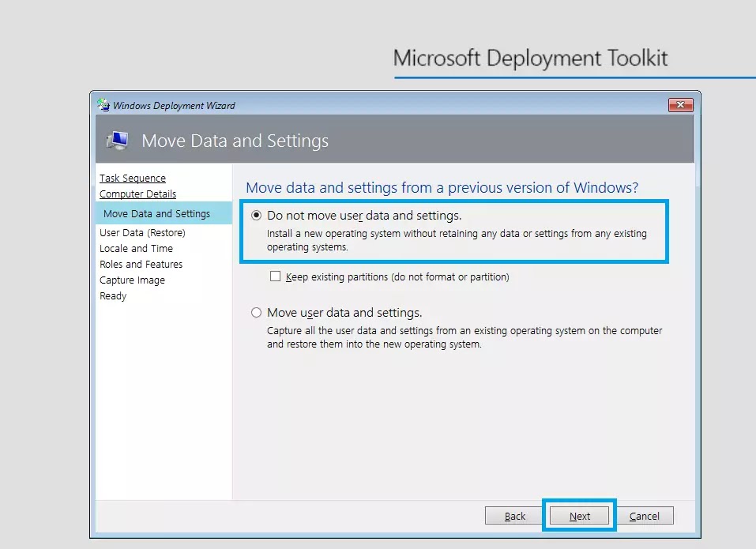Select User Data (Restore) step
The height and width of the screenshot is (549, 756).
pyautogui.click(x=142, y=232)
